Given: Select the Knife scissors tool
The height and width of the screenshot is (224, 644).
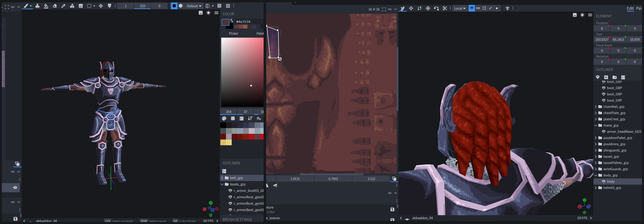Looking at the screenshot, I should [445, 8].
